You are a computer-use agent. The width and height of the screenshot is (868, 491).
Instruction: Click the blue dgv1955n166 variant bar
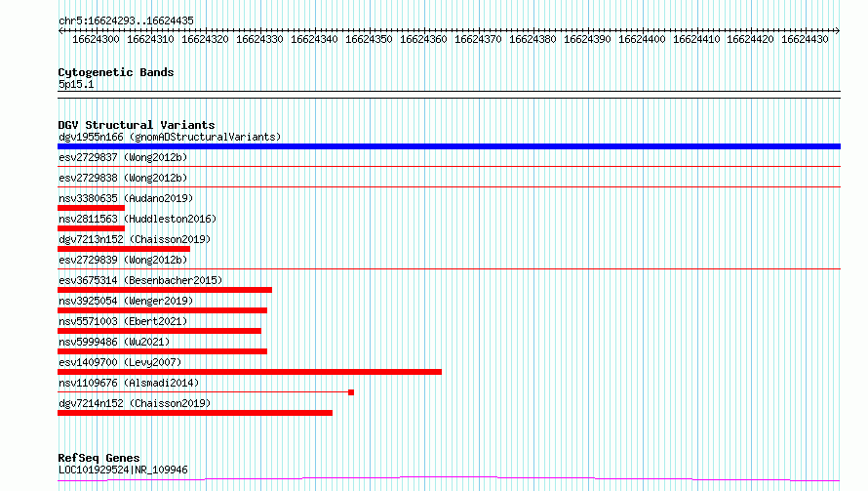coord(449,146)
